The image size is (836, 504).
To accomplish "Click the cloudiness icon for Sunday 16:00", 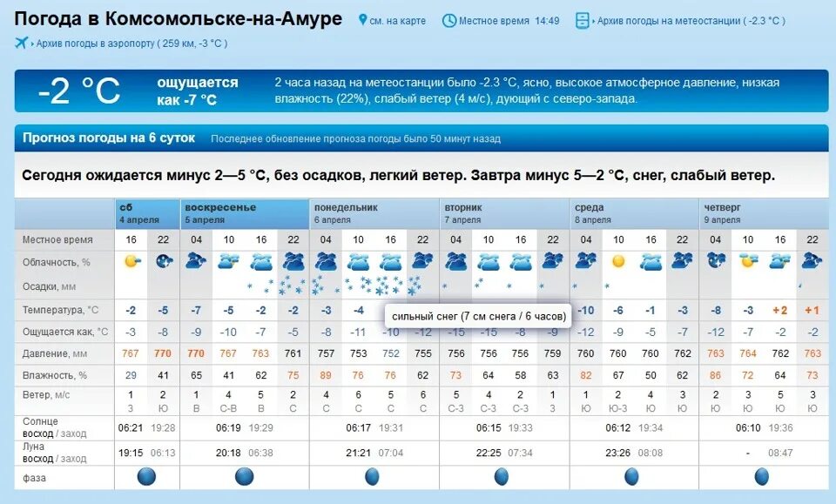I will pyautogui.click(x=261, y=262).
